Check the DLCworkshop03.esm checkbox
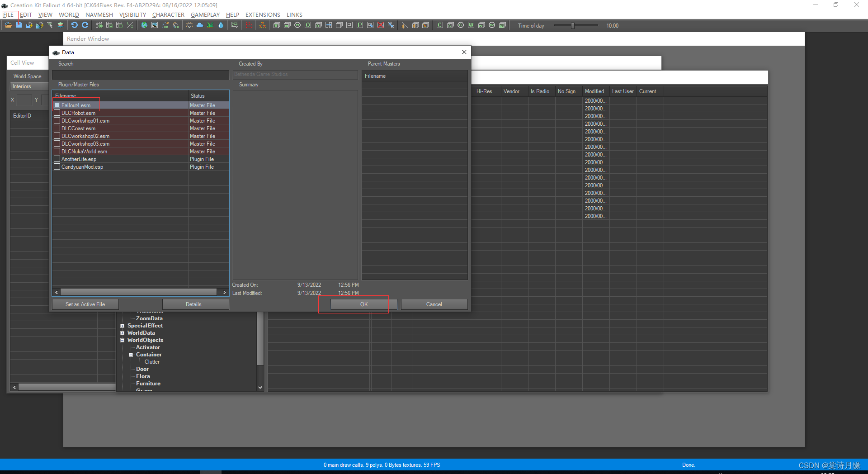Image resolution: width=868 pixels, height=474 pixels. pyautogui.click(x=57, y=143)
